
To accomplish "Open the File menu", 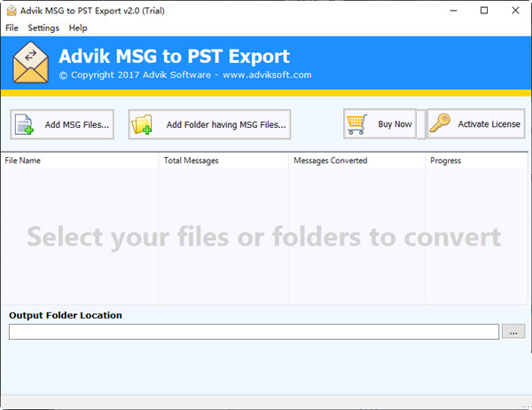I will [x=12, y=28].
